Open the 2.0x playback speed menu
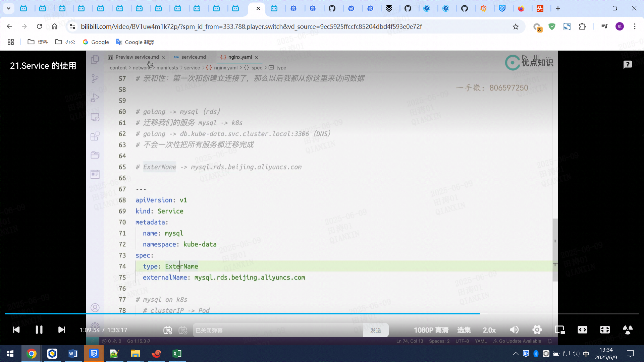This screenshot has height=362, width=644. 489,330
